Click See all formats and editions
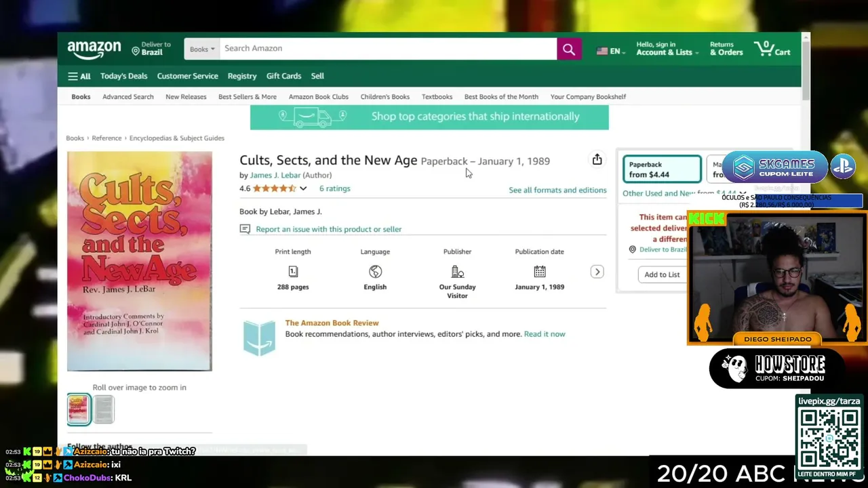The height and width of the screenshot is (488, 868). point(557,190)
